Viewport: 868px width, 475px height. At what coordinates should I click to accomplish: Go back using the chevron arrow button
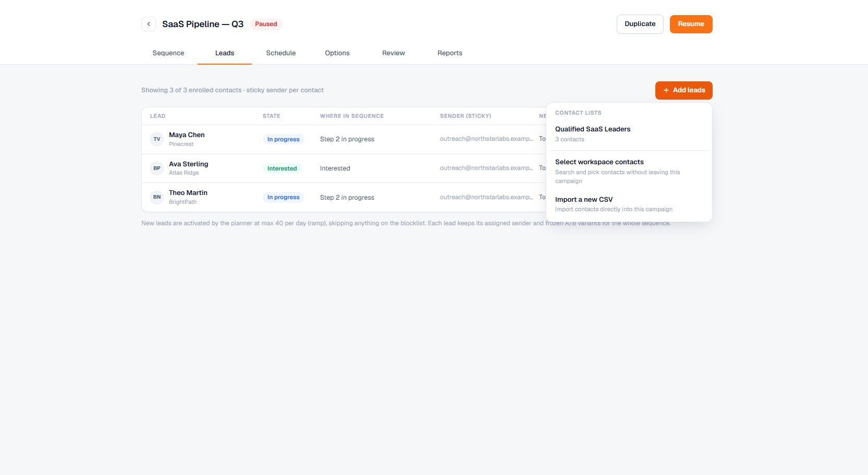[x=149, y=24]
